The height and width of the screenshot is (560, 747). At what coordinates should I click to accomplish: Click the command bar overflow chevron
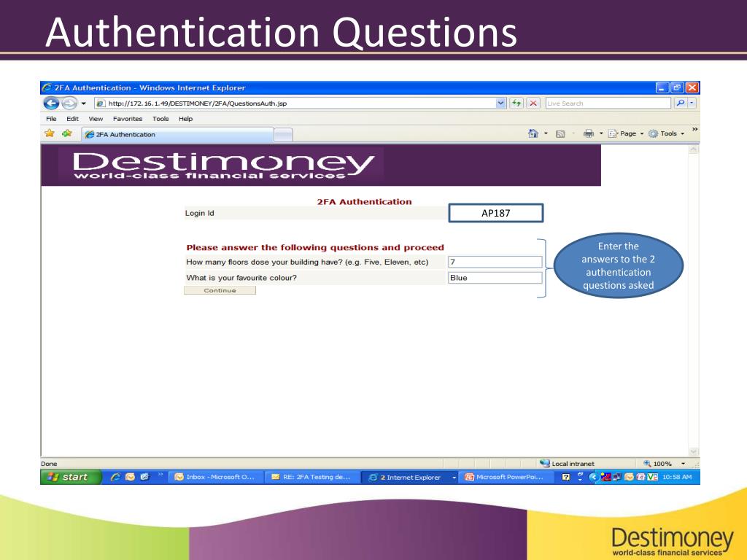coord(695,130)
